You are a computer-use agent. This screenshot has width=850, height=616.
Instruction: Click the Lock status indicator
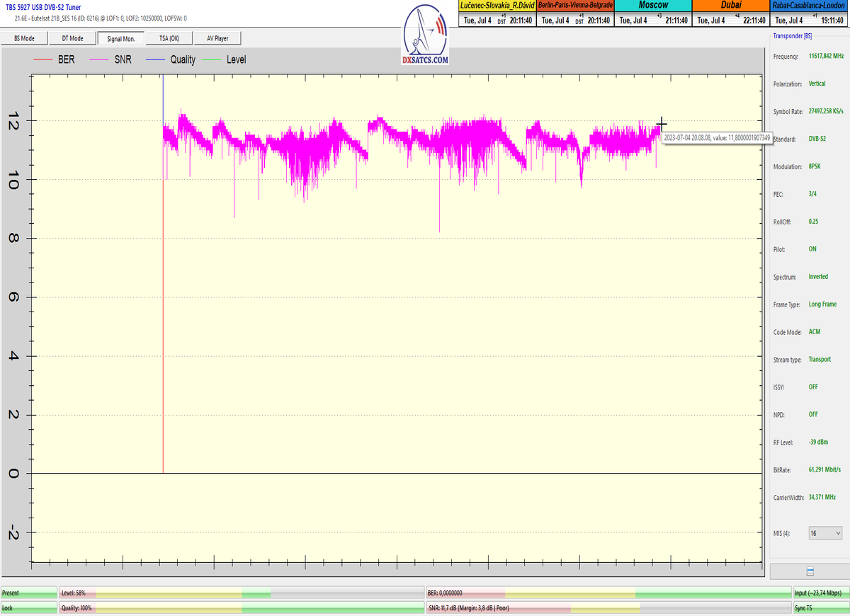[x=29, y=608]
